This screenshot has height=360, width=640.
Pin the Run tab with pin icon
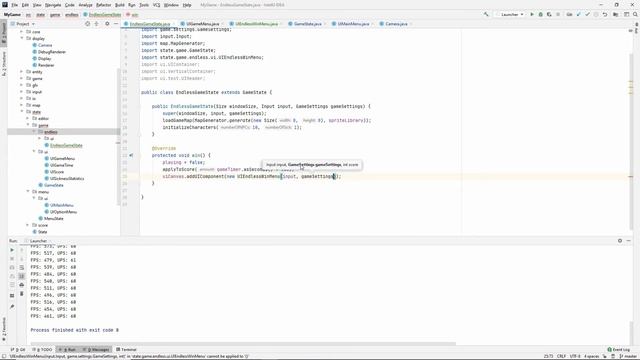tap(12, 306)
